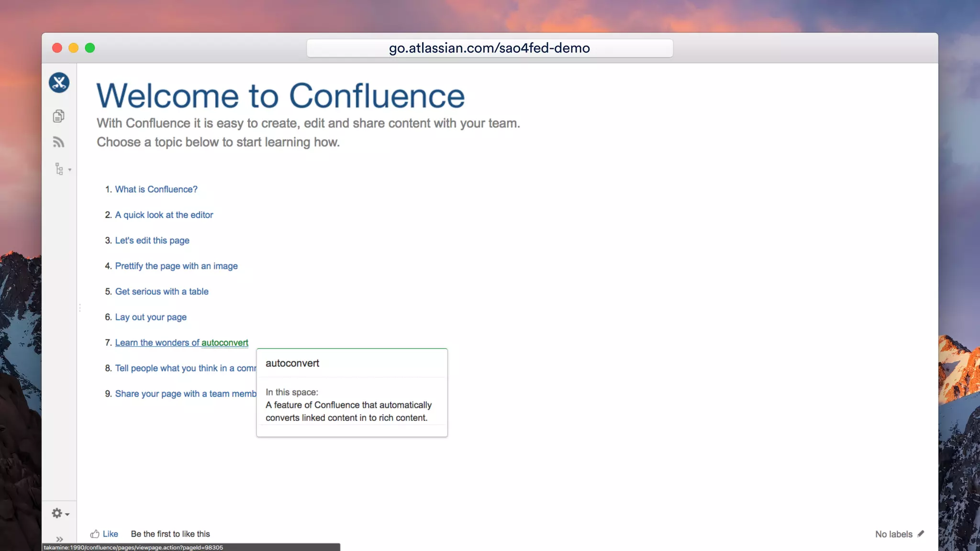Click the thumbs-up Like icon
Viewport: 980px width, 551px height.
(95, 534)
